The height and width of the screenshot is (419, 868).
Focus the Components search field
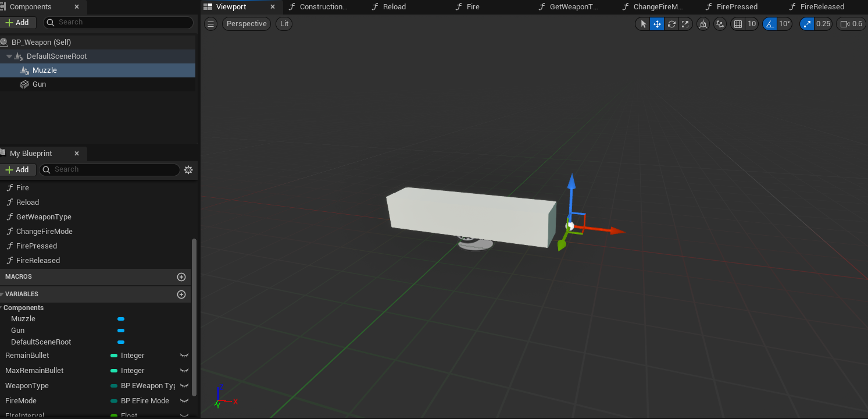coord(118,22)
